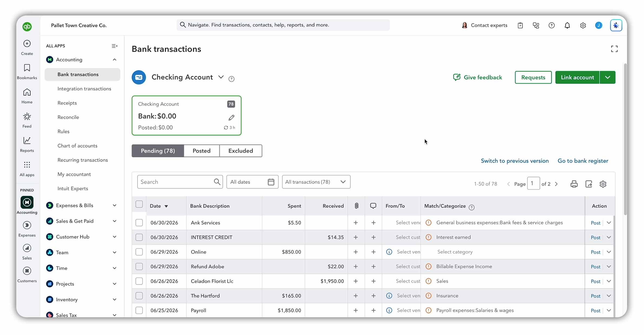Select the Pending (78) tab

tap(158, 151)
